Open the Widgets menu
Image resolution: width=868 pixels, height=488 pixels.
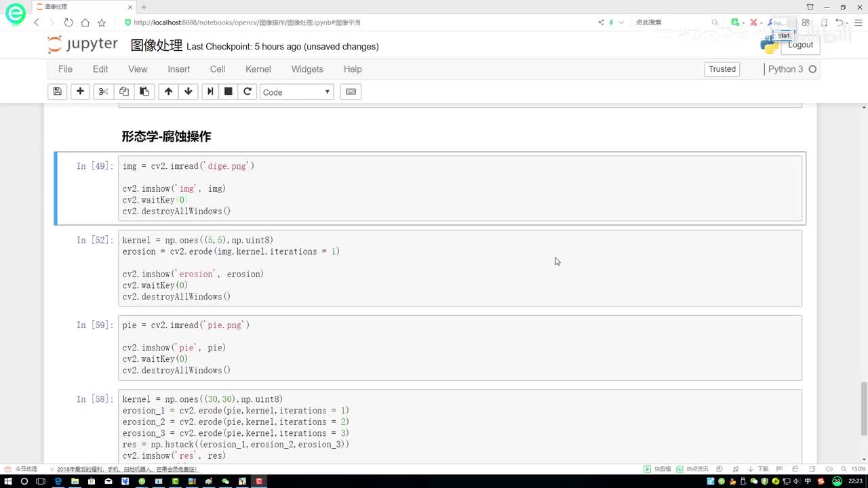[307, 69]
